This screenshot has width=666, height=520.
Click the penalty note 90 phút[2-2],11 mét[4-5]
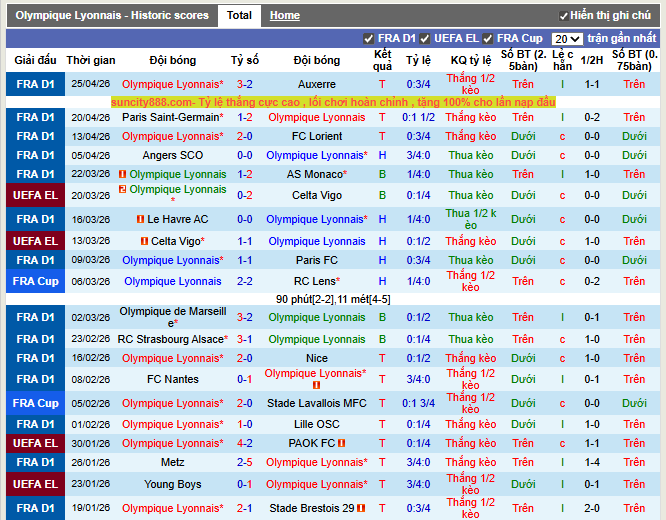pyautogui.click(x=333, y=300)
